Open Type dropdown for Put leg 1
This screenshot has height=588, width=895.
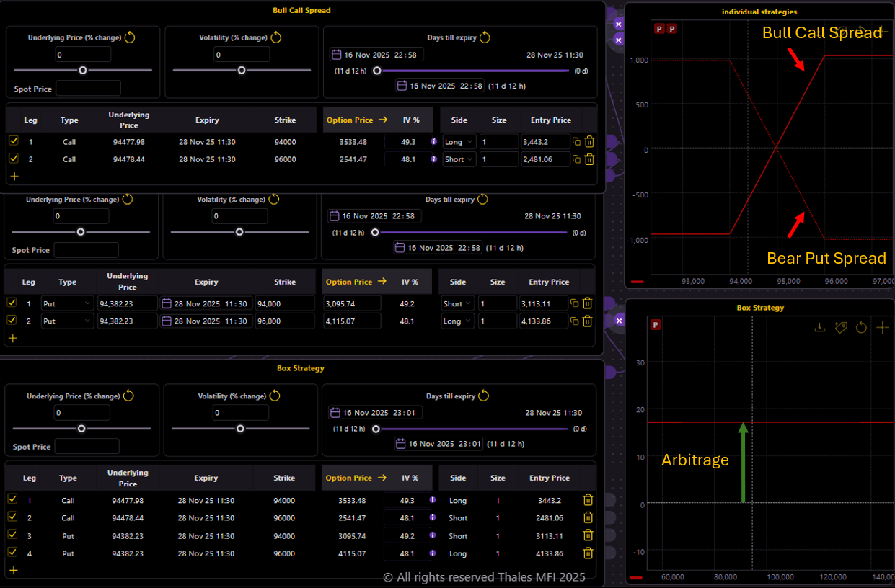tap(67, 303)
